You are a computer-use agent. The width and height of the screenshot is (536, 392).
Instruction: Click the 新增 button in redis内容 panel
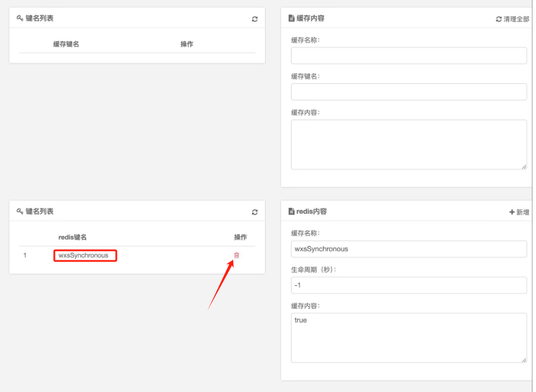point(519,212)
